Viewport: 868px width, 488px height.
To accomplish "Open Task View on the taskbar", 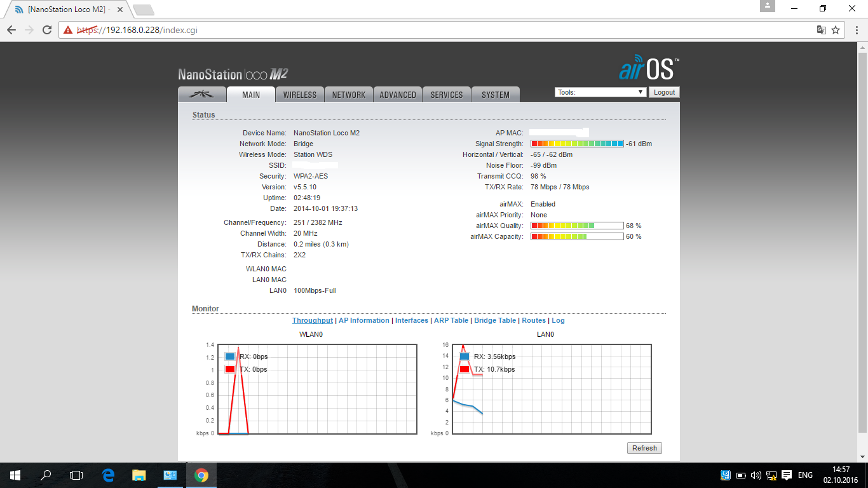I will pos(76,475).
